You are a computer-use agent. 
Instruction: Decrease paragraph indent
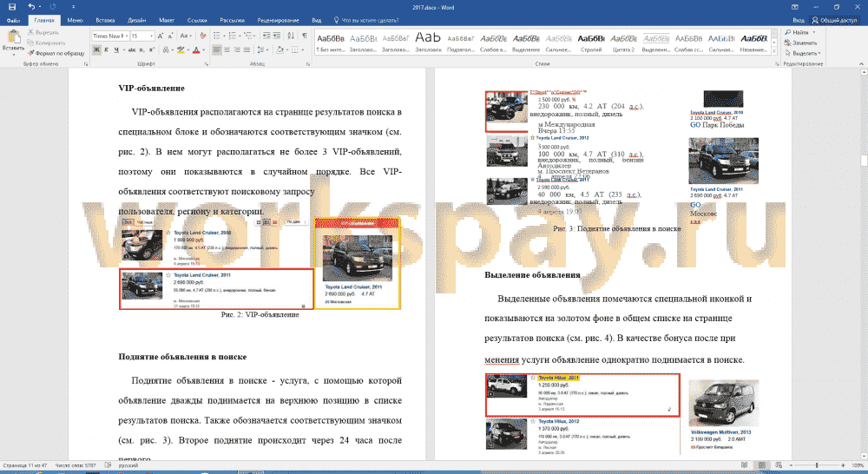266,36
